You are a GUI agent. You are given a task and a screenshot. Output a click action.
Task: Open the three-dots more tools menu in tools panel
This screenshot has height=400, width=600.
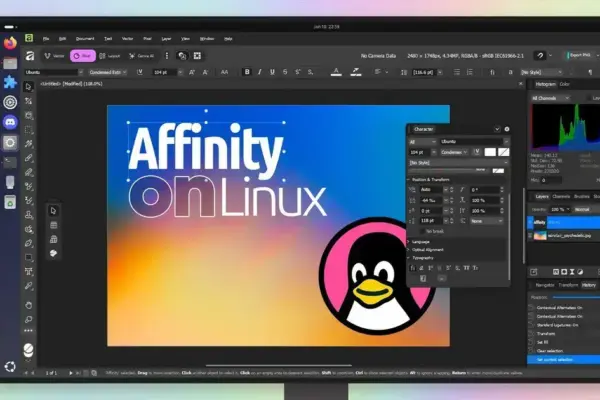point(28,331)
